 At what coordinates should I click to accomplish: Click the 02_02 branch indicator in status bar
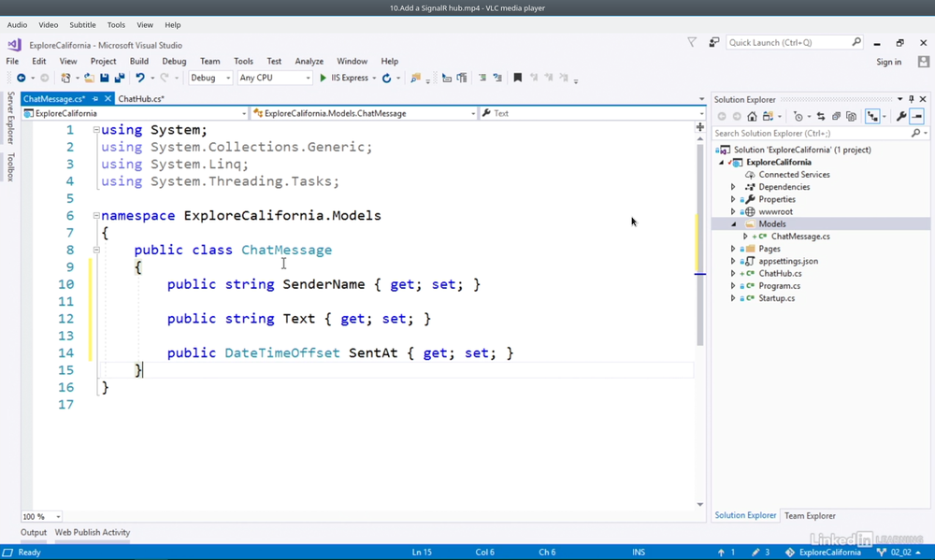click(898, 553)
